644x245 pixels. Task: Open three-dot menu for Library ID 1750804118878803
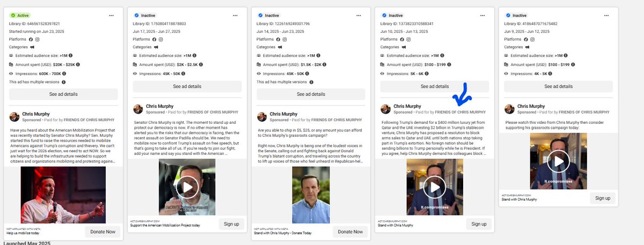tap(235, 16)
